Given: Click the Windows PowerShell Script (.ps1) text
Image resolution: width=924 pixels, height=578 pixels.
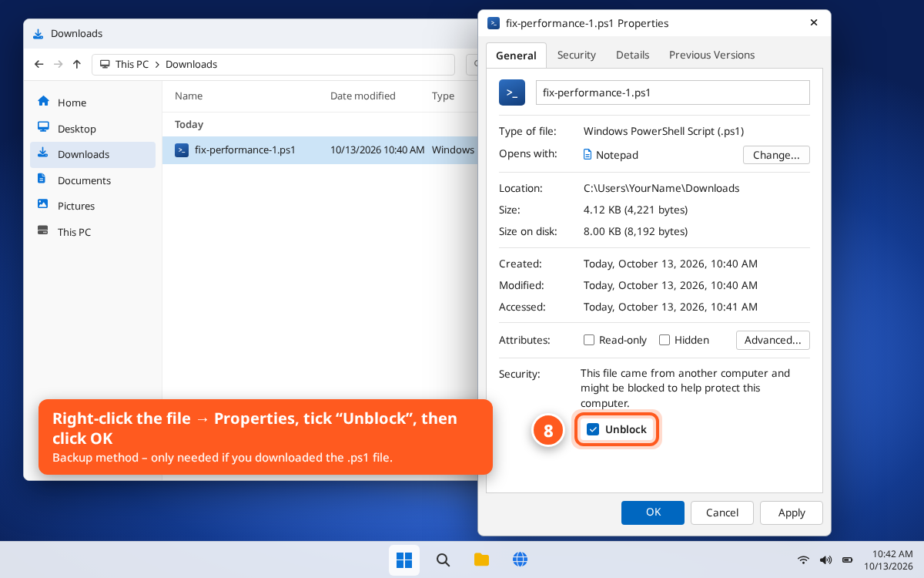Looking at the screenshot, I should point(664,132).
